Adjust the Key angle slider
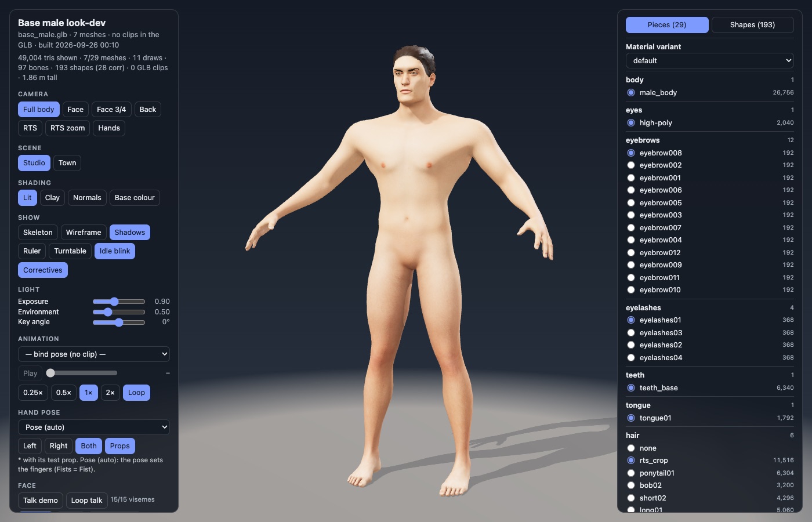The width and height of the screenshot is (812, 522). [x=119, y=322]
